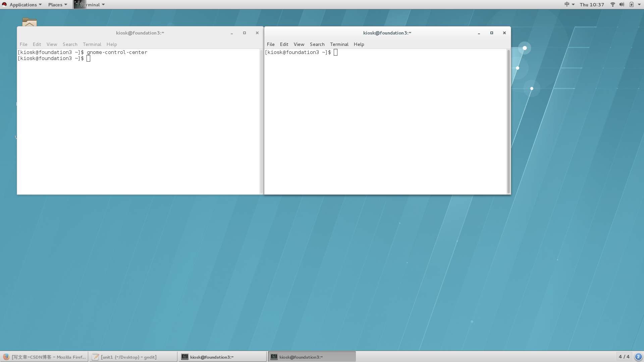
Task: Click Red Hat logo on Applications
Action: click(4, 4)
